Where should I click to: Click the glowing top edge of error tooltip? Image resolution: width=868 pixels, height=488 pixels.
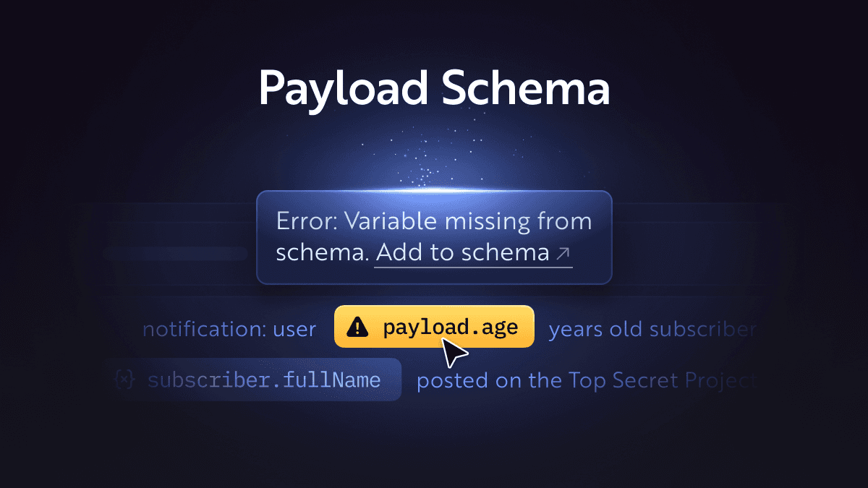[434, 191]
